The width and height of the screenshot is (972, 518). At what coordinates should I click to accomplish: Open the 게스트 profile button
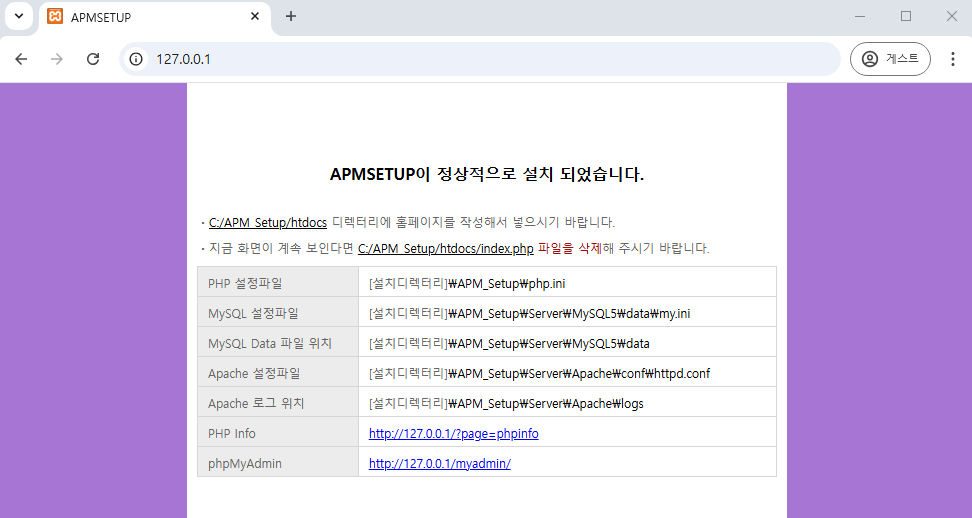(x=890, y=59)
